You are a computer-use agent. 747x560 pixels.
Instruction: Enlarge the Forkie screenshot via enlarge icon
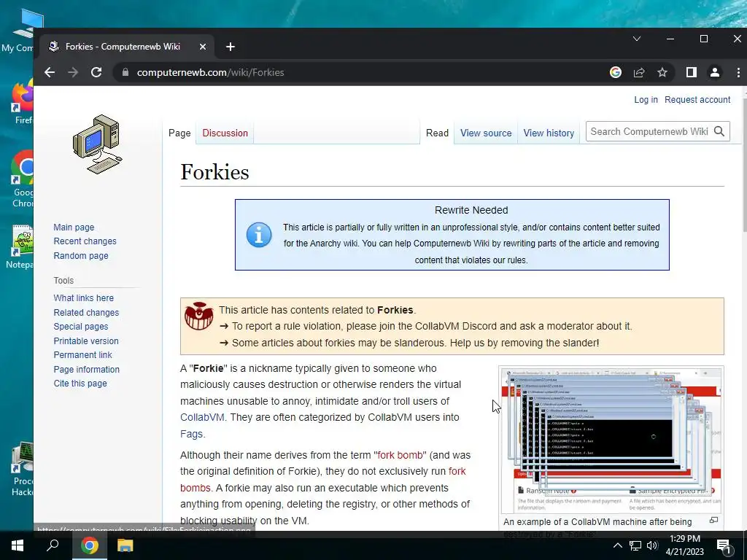coord(713,520)
